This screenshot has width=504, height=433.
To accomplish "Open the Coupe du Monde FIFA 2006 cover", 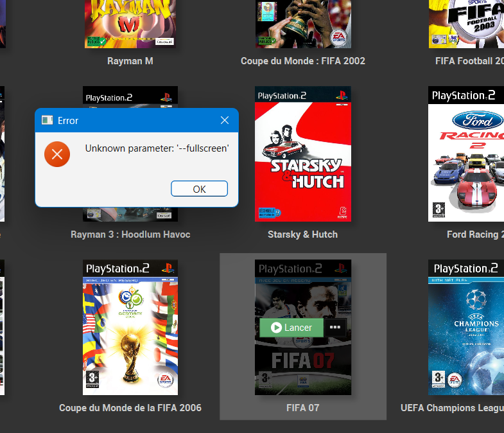I will point(130,328).
